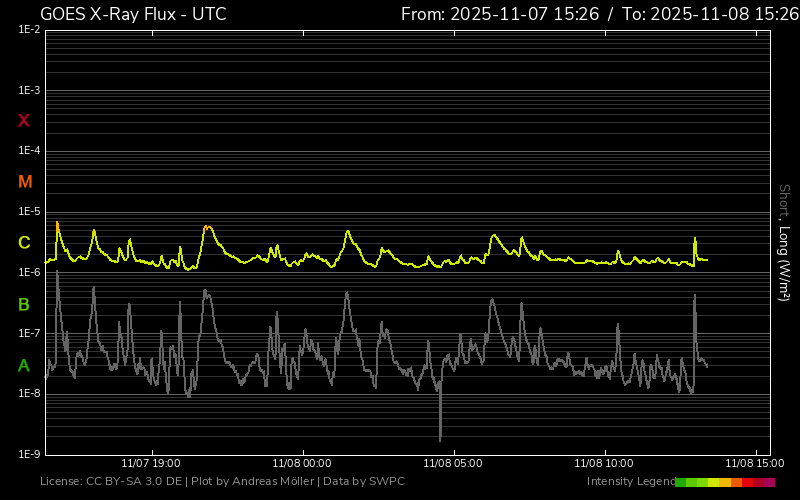Click the 11/08 15:00 time axis label
This screenshot has height=500, width=800.
click(x=754, y=463)
